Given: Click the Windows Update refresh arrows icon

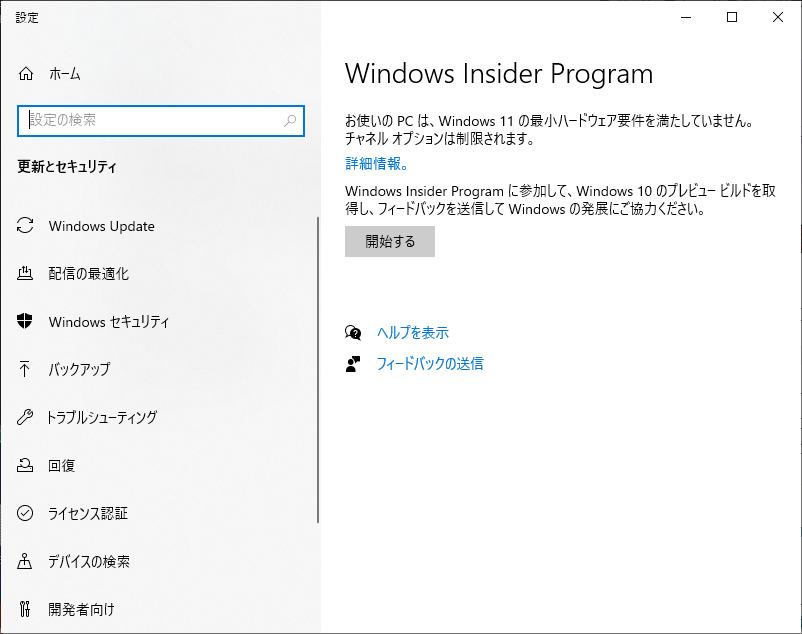Looking at the screenshot, I should pos(25,225).
